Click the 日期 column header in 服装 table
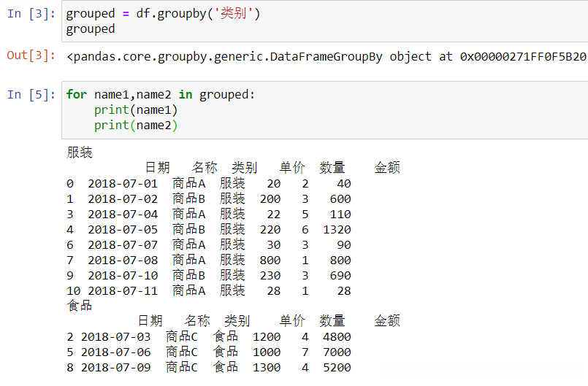 click(x=158, y=168)
